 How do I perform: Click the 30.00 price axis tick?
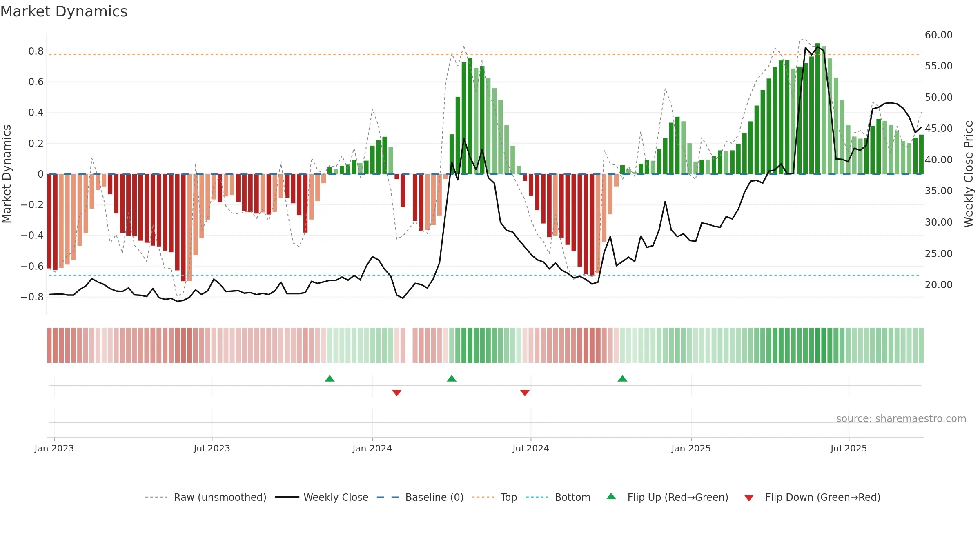pyautogui.click(x=939, y=222)
